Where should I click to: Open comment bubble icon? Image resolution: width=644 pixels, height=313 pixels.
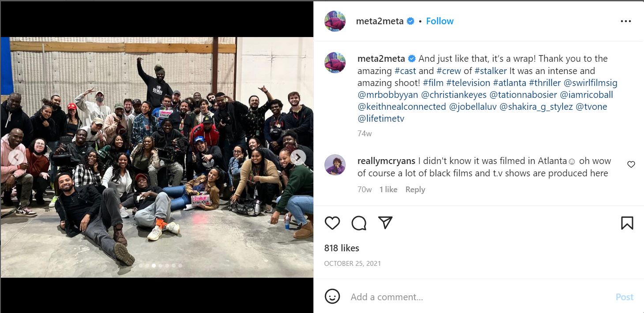coord(359,223)
